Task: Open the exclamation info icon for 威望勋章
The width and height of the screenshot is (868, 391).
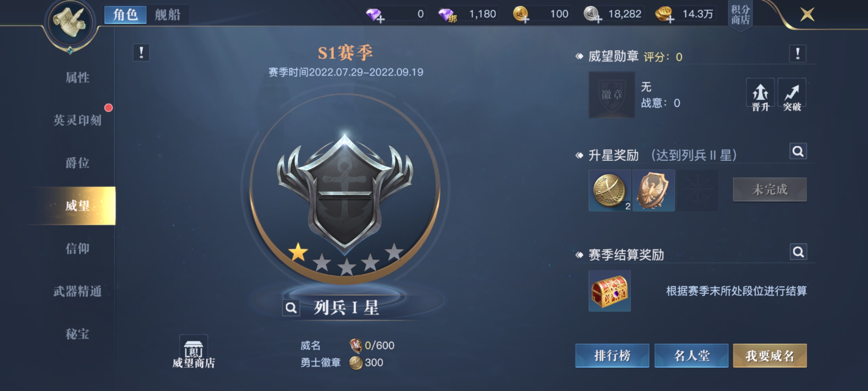Action: click(x=797, y=54)
